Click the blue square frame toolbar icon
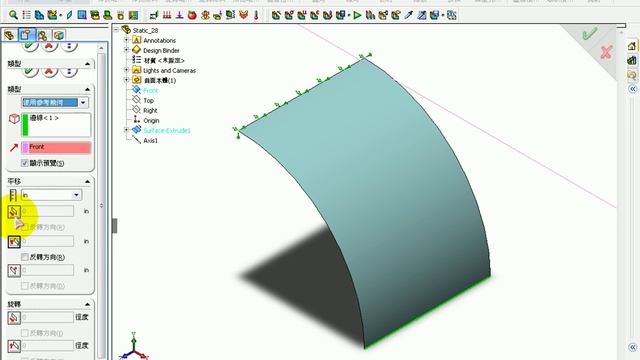The height and width of the screenshot is (360, 640). pos(82,16)
